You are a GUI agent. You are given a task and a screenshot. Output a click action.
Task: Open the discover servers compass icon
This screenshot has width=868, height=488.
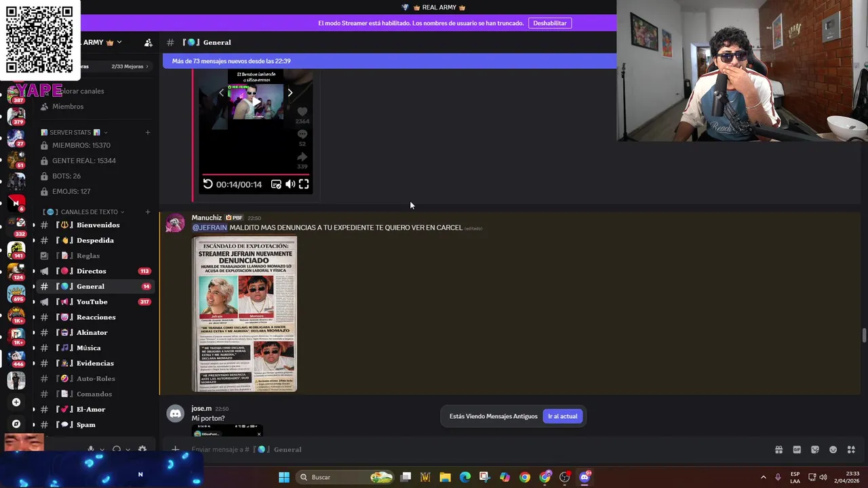click(x=16, y=424)
